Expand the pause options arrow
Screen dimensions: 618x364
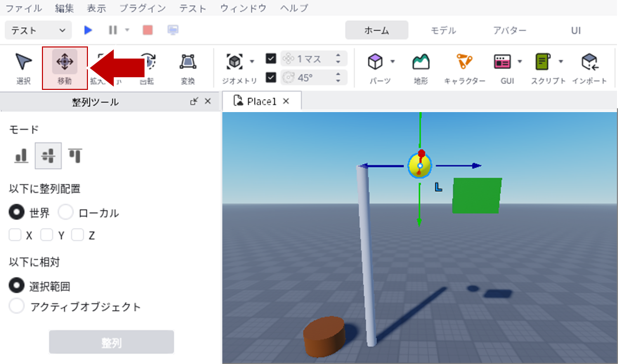pos(127,30)
